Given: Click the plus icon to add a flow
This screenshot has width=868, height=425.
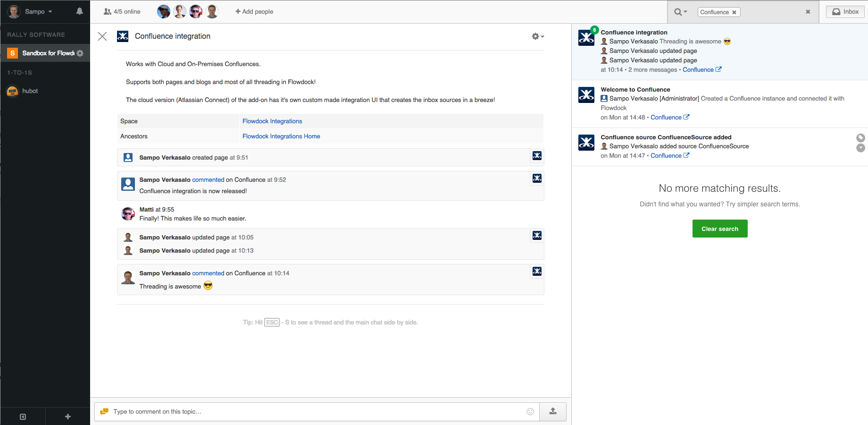Looking at the screenshot, I should [68, 416].
